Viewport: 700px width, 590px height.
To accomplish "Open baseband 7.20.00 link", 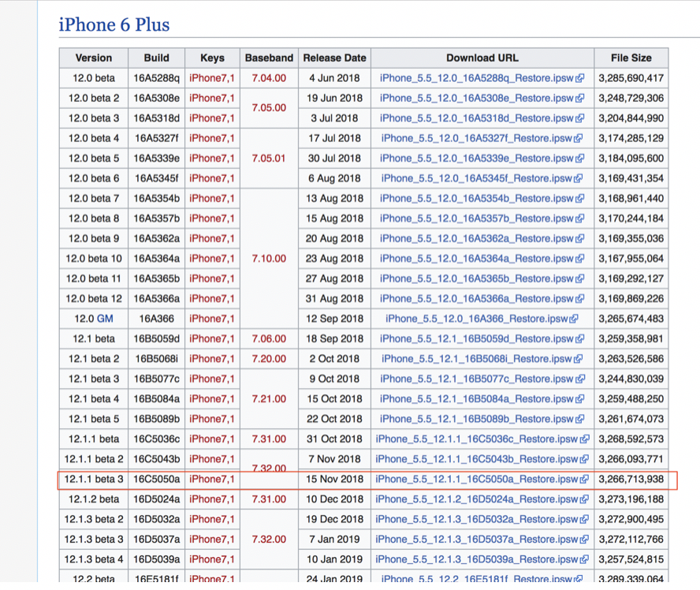I will 269,359.
